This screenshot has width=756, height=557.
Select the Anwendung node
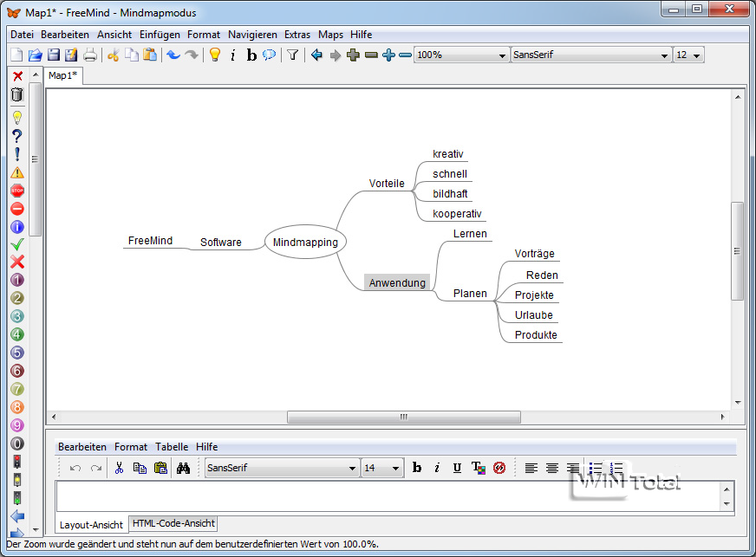[397, 282]
